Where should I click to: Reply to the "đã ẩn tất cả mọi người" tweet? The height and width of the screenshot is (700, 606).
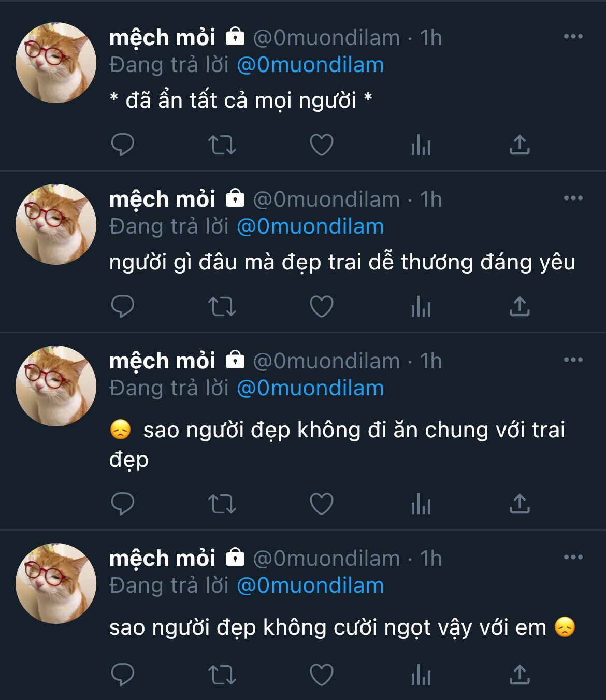[123, 145]
